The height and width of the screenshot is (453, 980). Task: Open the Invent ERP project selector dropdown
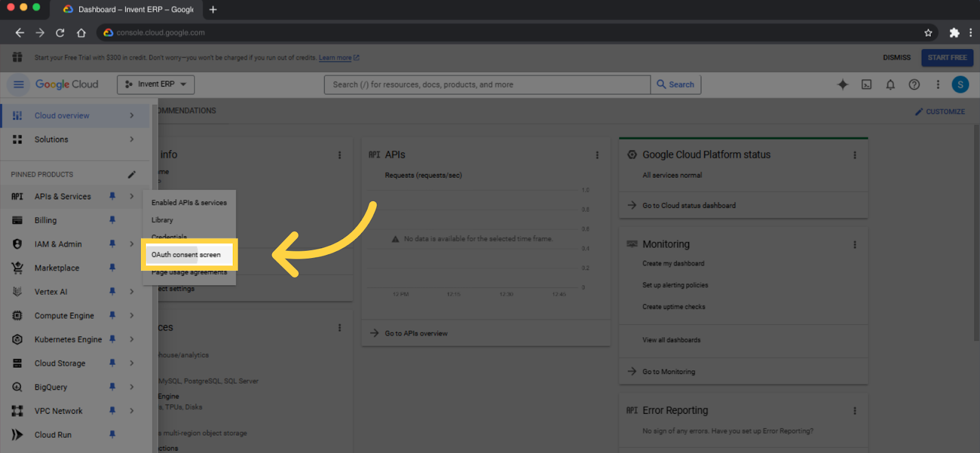coord(156,85)
